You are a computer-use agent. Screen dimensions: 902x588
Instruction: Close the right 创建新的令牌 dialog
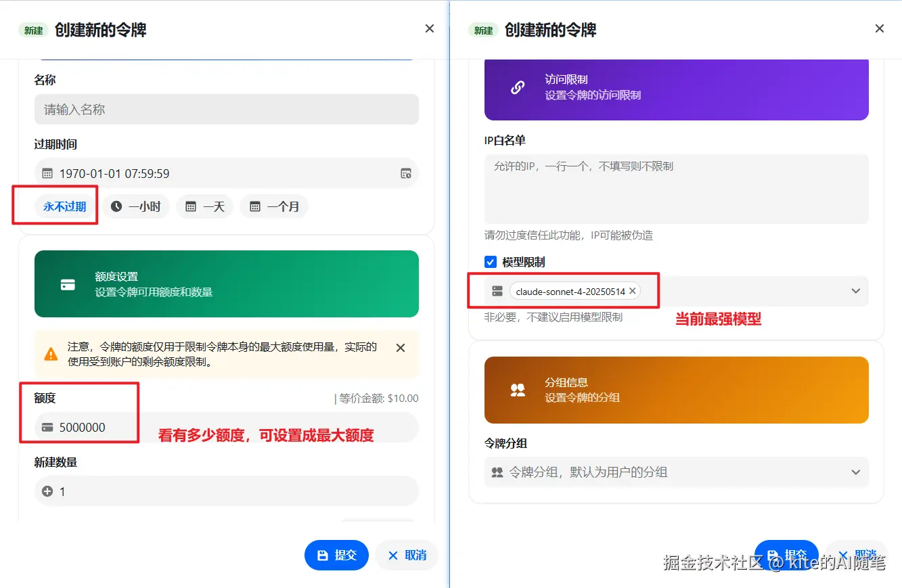click(880, 28)
